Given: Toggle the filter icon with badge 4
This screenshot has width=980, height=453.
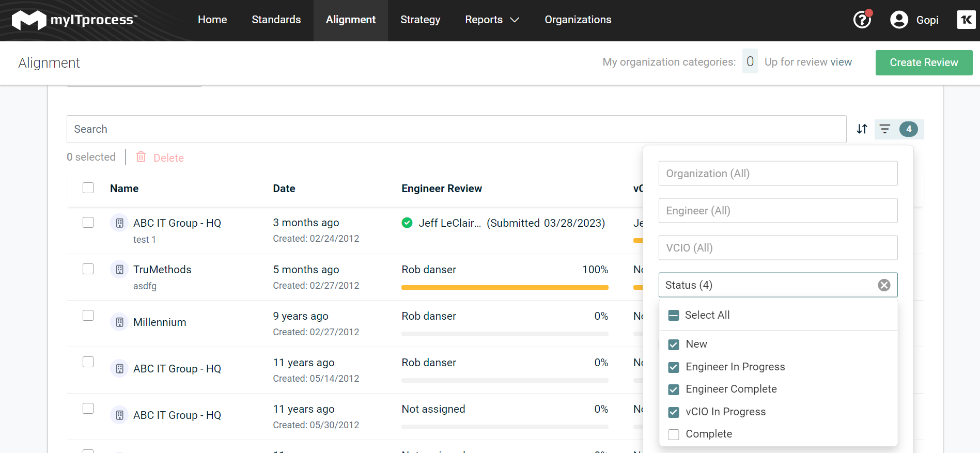Looking at the screenshot, I should [x=899, y=129].
